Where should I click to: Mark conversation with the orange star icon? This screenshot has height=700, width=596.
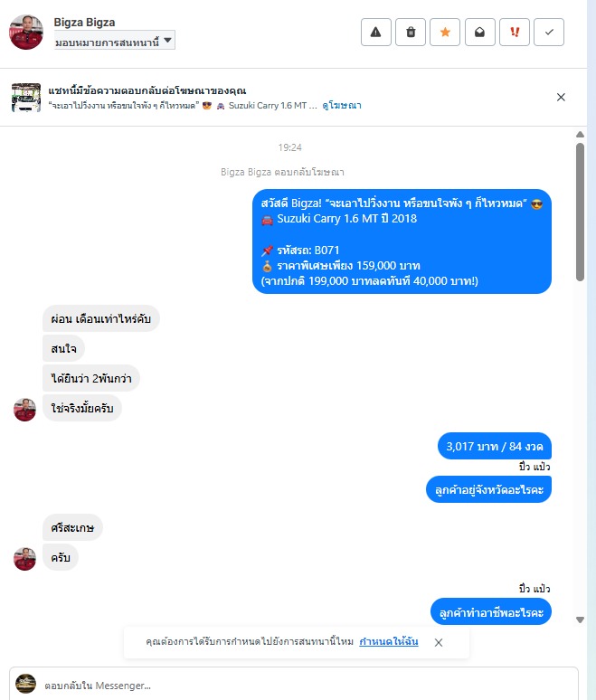point(445,33)
